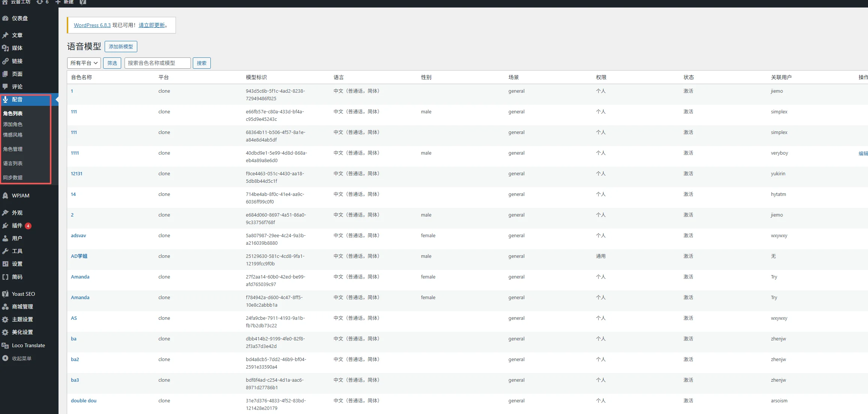Open 添加角色 submenu item
868x414 pixels.
point(13,124)
